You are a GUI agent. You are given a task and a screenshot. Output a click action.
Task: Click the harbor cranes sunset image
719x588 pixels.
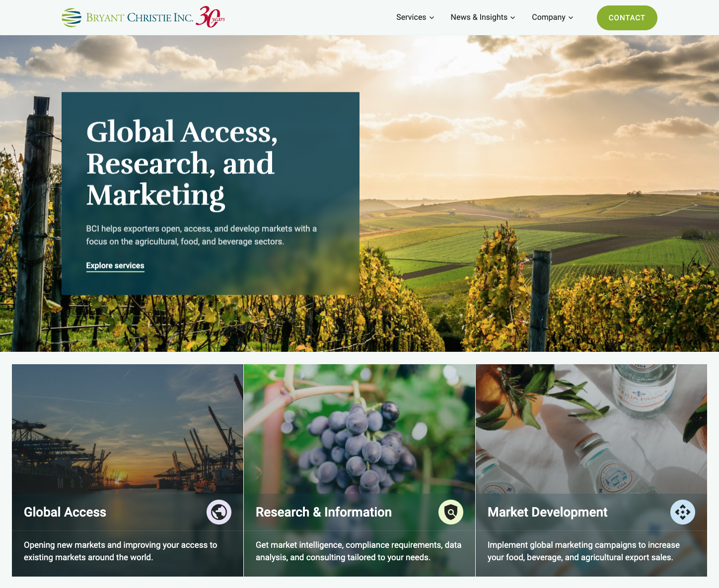pos(128,429)
